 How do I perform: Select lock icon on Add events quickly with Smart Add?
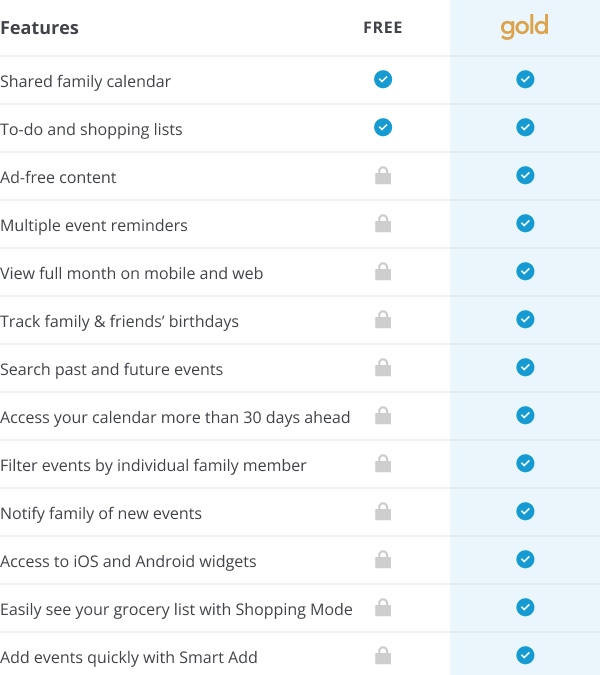click(383, 656)
